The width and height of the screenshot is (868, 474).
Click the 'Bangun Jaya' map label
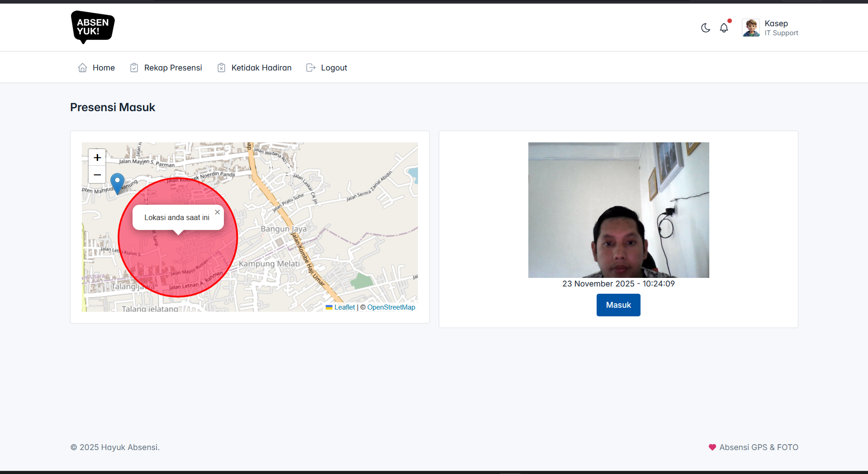[x=284, y=229]
